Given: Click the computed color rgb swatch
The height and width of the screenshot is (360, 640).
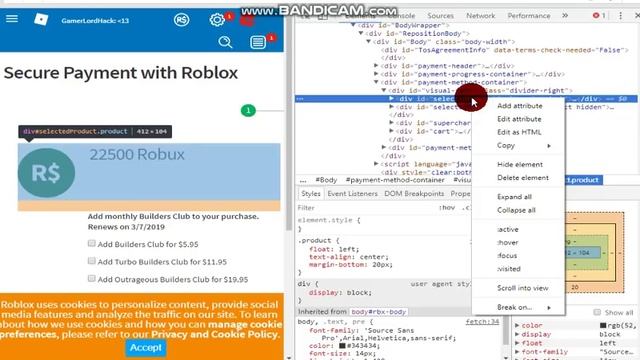Looking at the screenshot, I should [x=603, y=325].
